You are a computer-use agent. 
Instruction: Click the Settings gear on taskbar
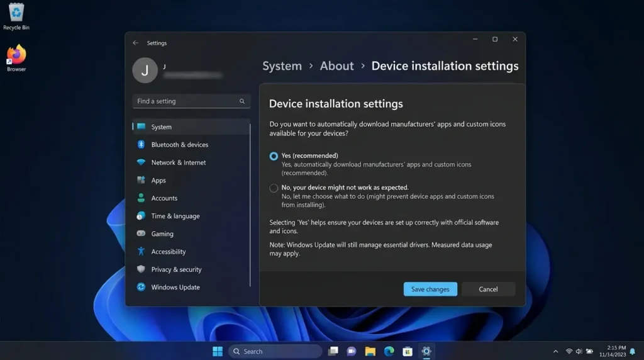coord(426,351)
